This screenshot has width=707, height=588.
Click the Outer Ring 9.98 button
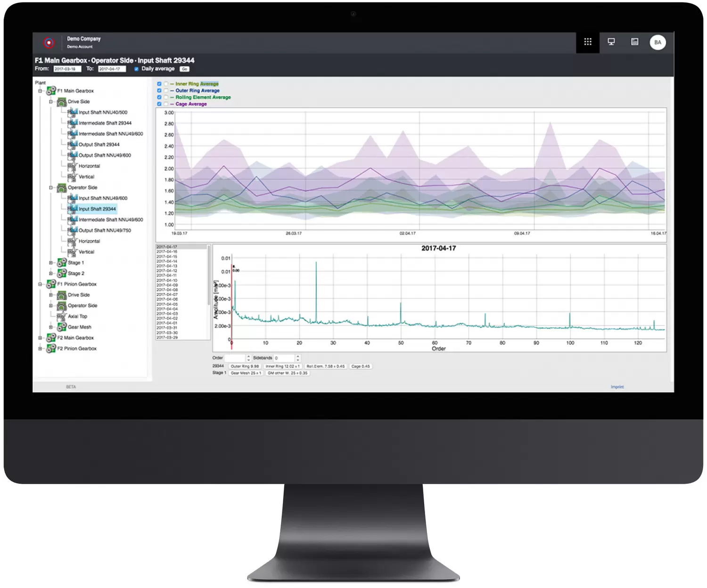click(x=245, y=366)
